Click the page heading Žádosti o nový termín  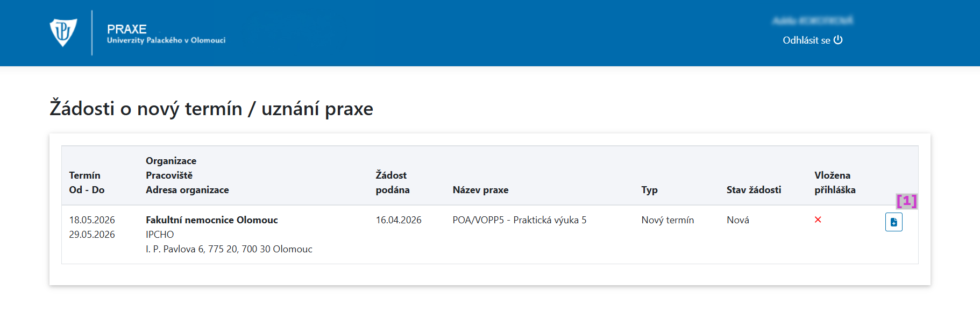pos(211,109)
